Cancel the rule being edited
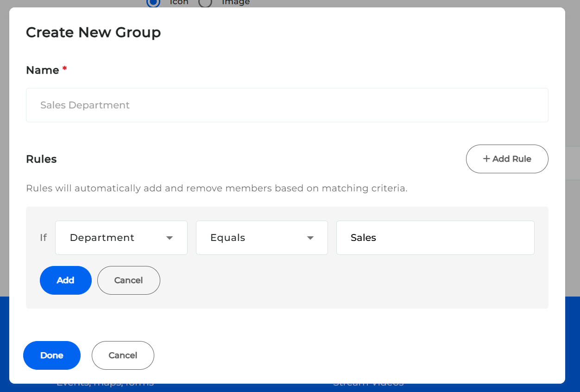 pos(128,280)
